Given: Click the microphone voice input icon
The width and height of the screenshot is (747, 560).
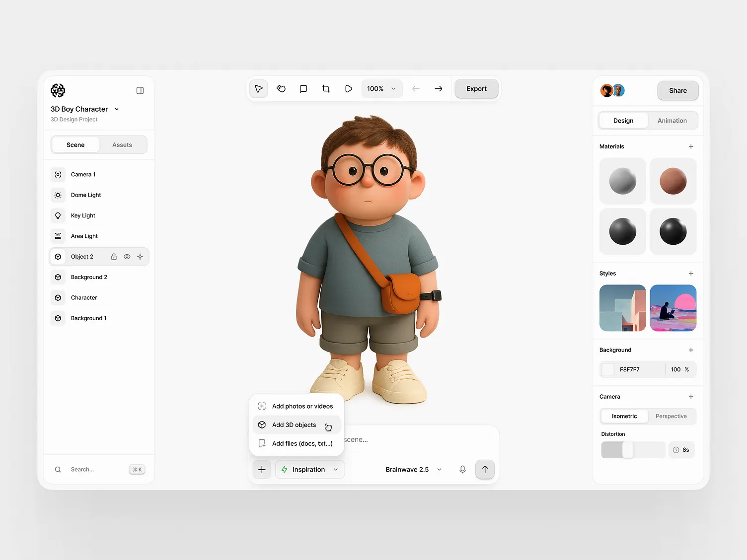Looking at the screenshot, I should (462, 470).
